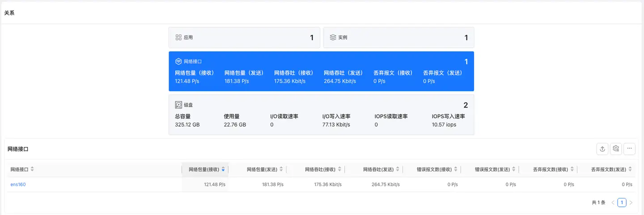
Task: Select the 实例 relationship card
Action: [x=398, y=38]
